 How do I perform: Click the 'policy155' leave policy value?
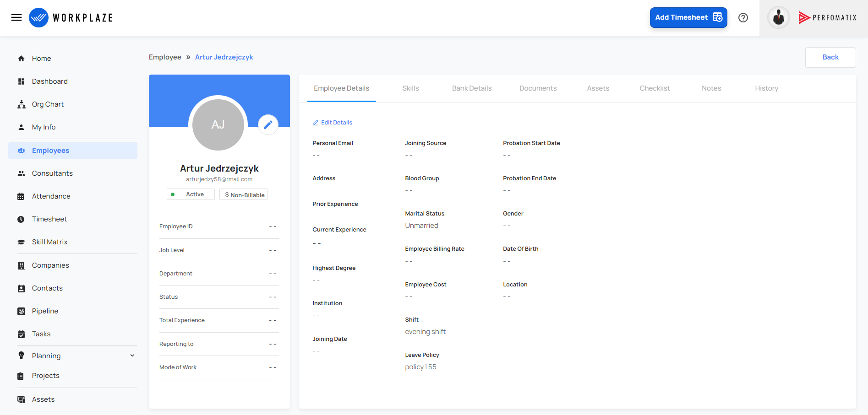(421, 367)
